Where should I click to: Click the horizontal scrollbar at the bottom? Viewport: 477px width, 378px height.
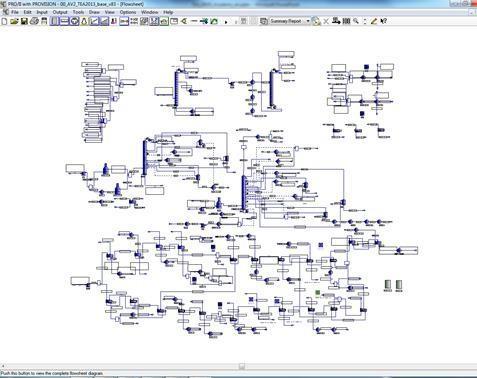coord(238,367)
